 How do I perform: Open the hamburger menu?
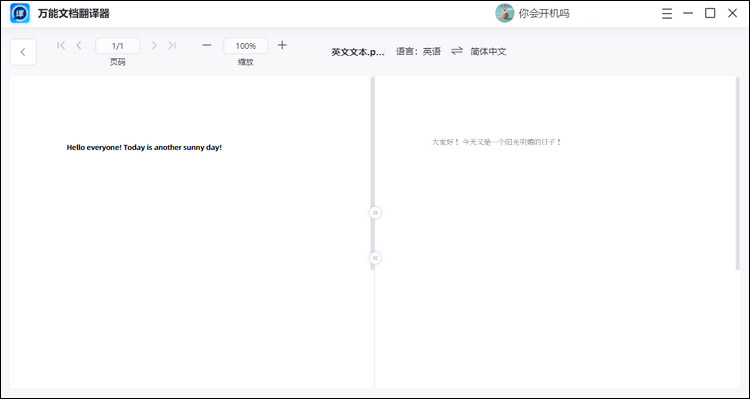tap(667, 13)
